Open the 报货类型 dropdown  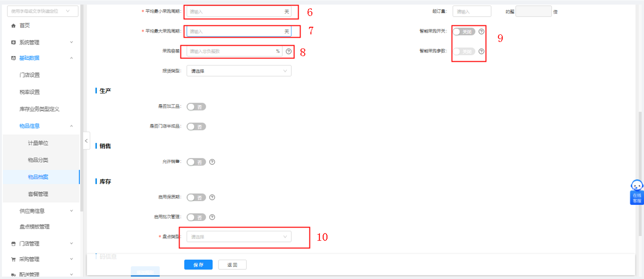(x=239, y=71)
